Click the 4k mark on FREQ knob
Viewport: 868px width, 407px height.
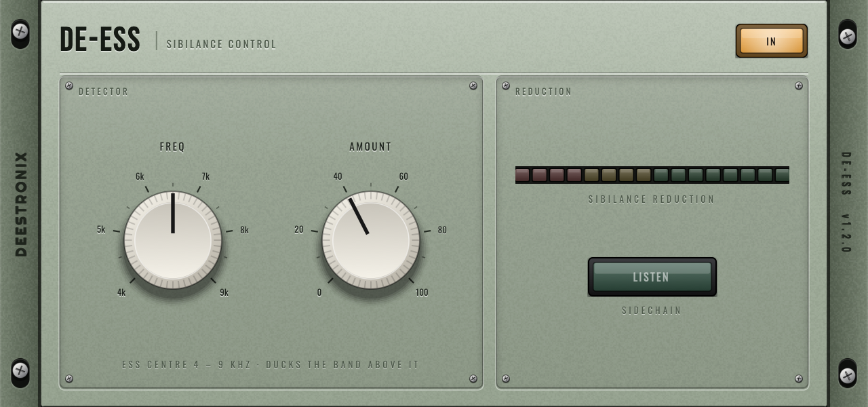[x=121, y=292]
